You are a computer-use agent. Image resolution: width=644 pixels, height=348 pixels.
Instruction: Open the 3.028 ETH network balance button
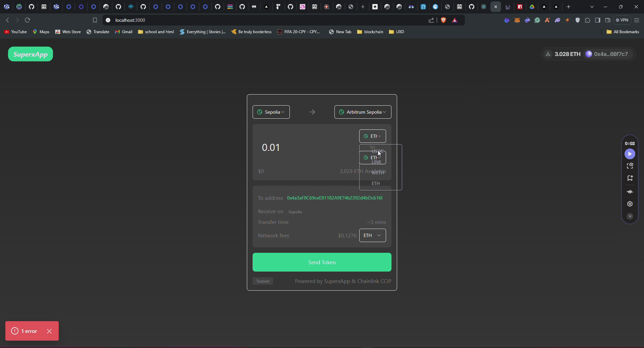pos(563,54)
